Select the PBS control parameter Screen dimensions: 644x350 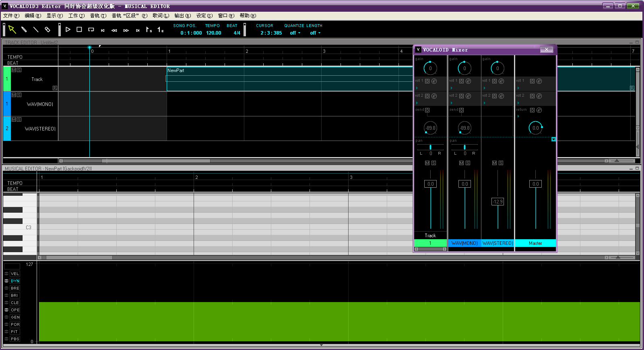pyautogui.click(x=15, y=339)
